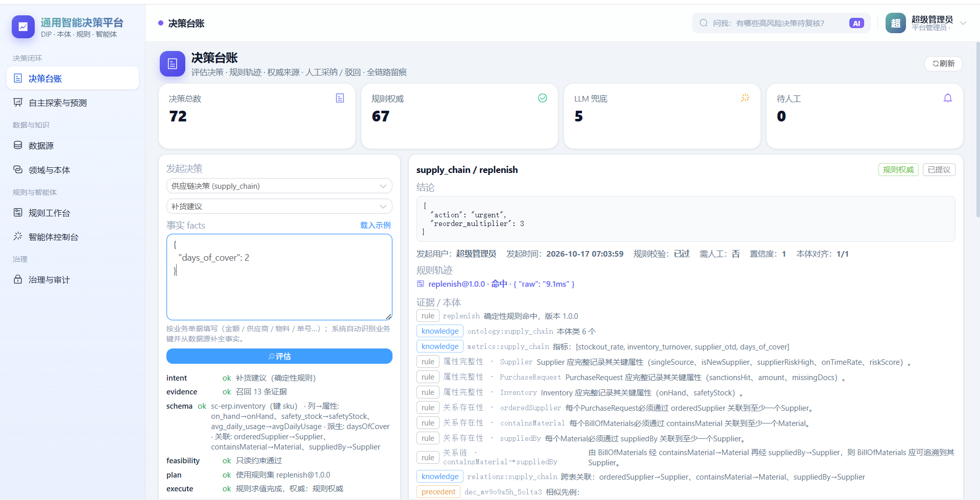Image resolution: width=980 pixels, height=500 pixels.
Task: Click the rule tag beside replenish 确定性规则命中
Action: point(428,316)
